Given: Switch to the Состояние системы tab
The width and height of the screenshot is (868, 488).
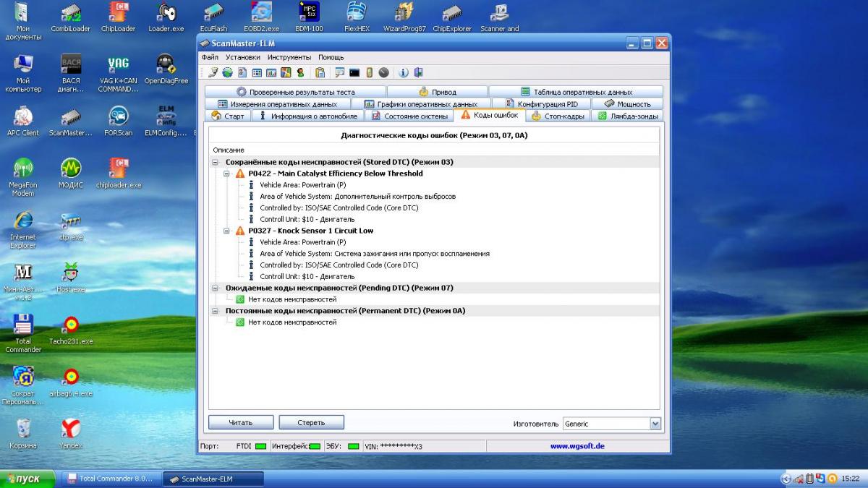Looking at the screenshot, I should click(409, 116).
